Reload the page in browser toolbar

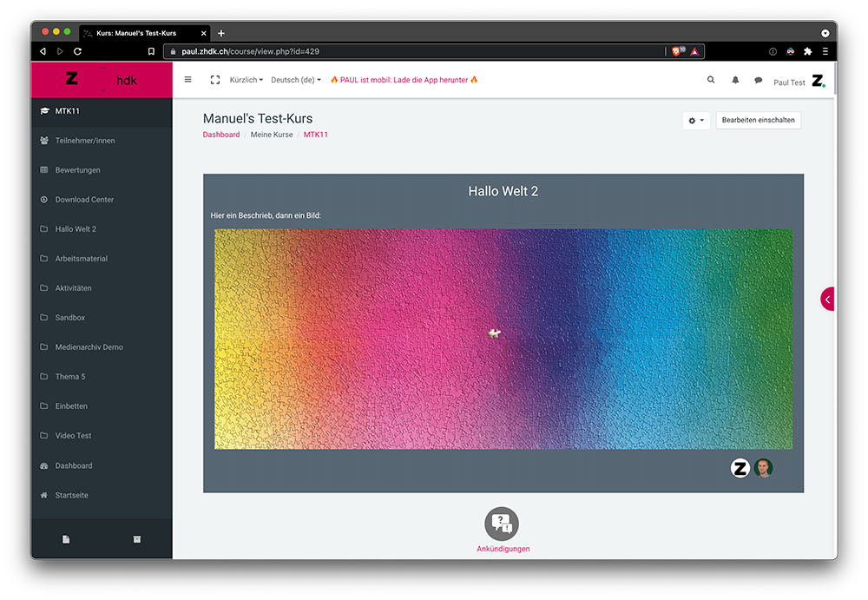tap(78, 52)
